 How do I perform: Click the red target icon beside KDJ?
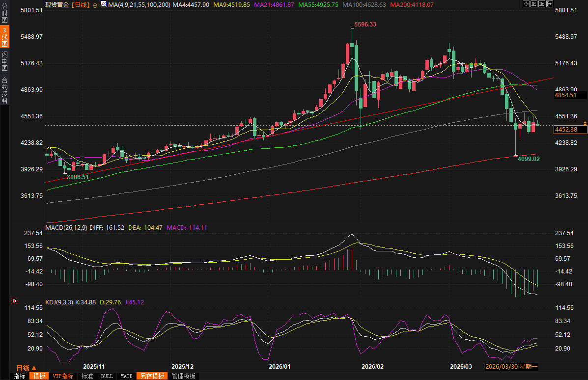click(x=14, y=301)
